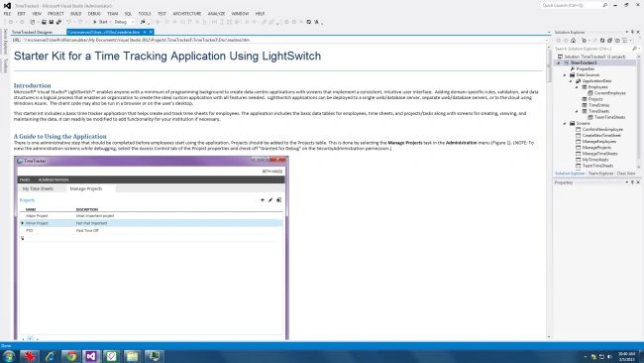644x363 pixels.
Task: Click the Visual Studio logo in title bar
Action: tap(7, 6)
